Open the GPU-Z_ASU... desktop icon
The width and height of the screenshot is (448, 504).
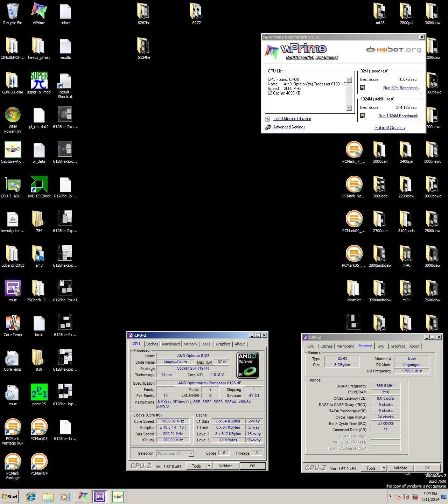pos(13,187)
